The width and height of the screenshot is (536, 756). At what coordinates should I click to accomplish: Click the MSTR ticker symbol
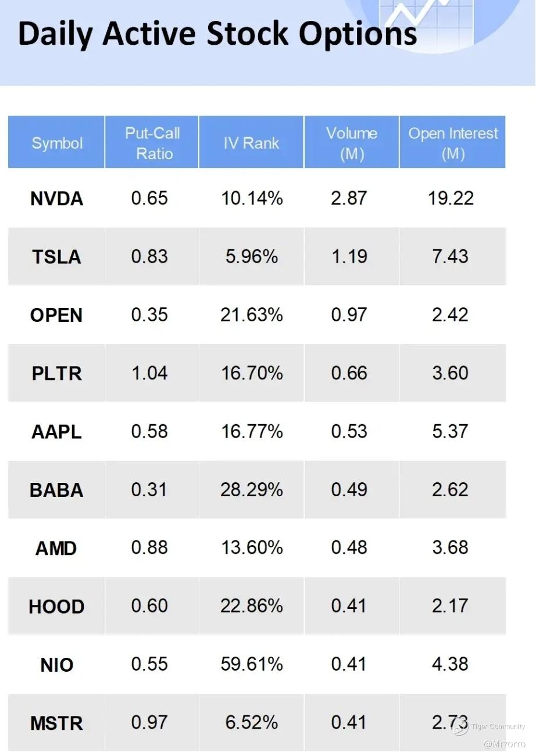tap(56, 723)
